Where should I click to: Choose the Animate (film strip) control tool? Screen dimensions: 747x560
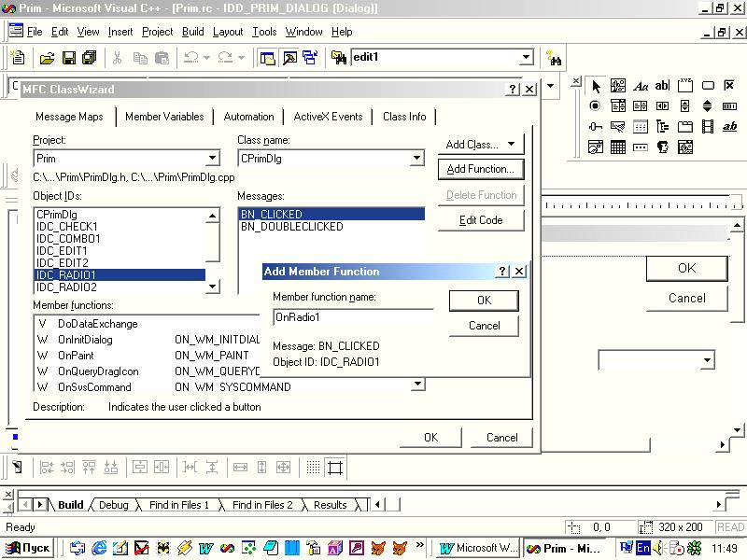tap(708, 127)
